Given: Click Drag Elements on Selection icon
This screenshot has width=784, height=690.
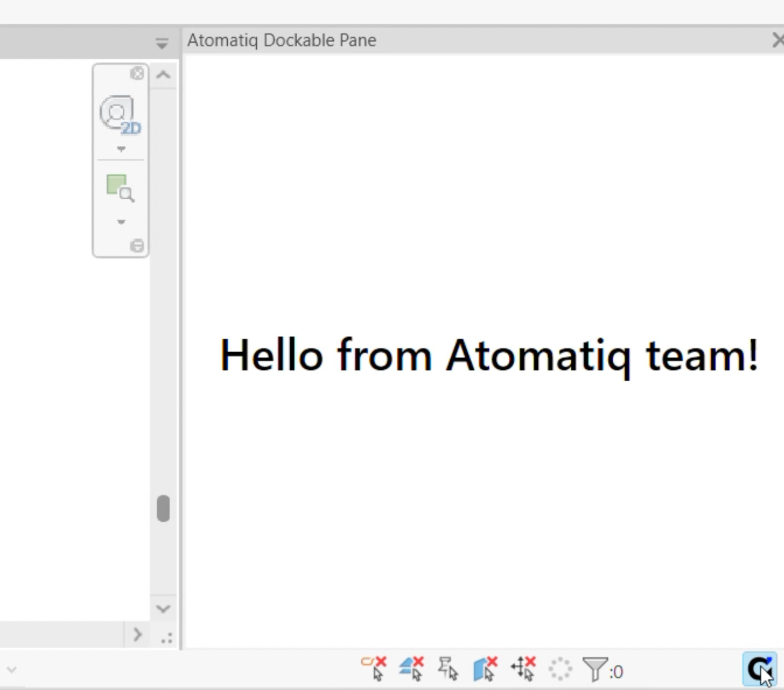Looking at the screenshot, I should click(x=523, y=669).
